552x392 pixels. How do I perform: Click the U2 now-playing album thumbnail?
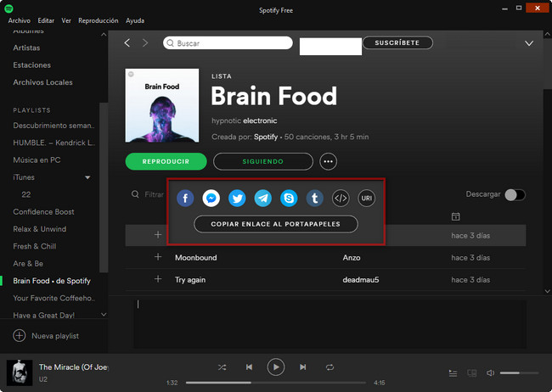tap(20, 372)
